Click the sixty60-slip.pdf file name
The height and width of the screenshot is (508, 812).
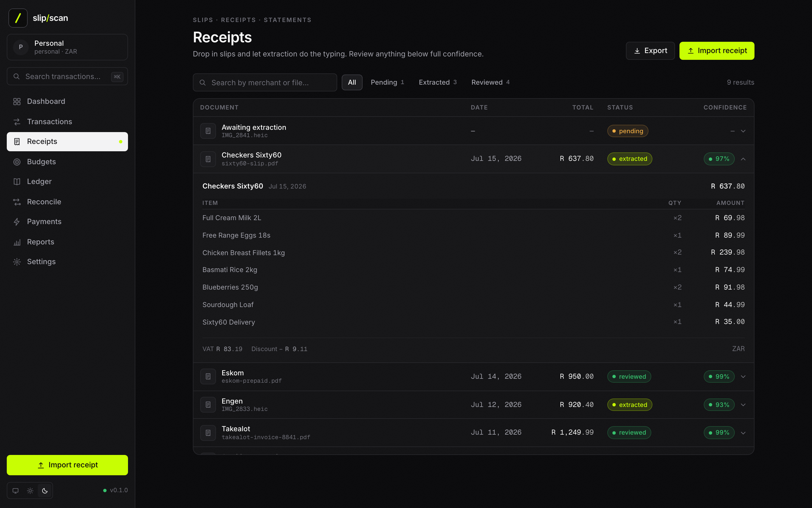pos(250,164)
